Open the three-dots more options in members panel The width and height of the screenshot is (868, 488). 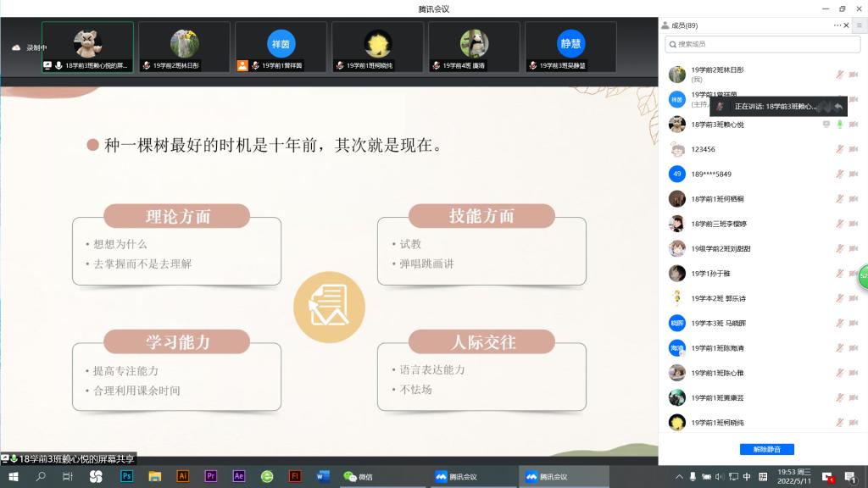click(x=838, y=25)
